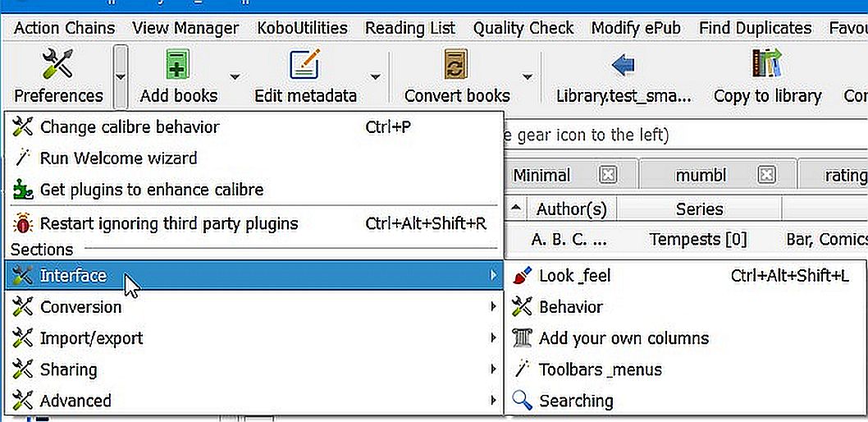Click the Add books icon

[178, 64]
